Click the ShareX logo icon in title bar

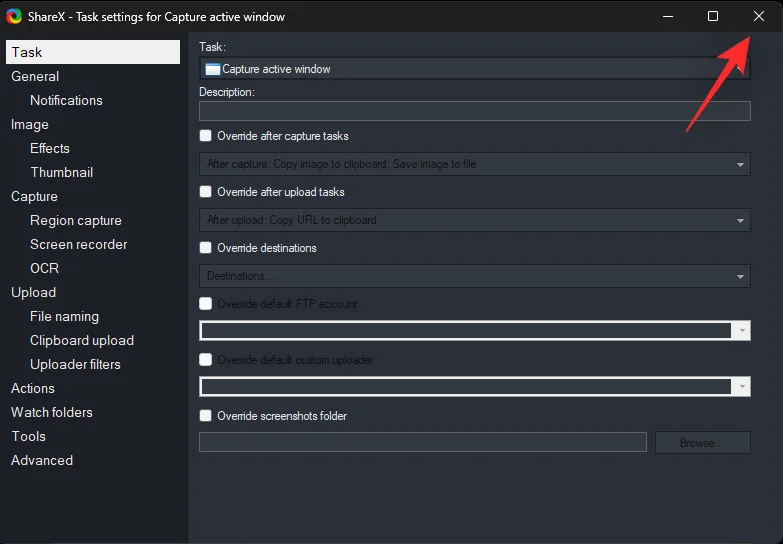point(14,16)
